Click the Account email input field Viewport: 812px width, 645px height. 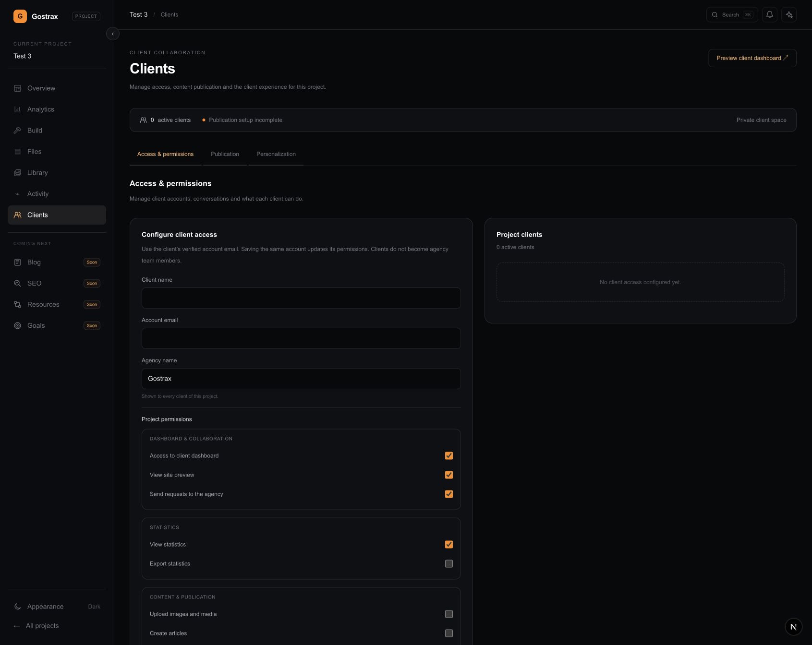tap(301, 338)
